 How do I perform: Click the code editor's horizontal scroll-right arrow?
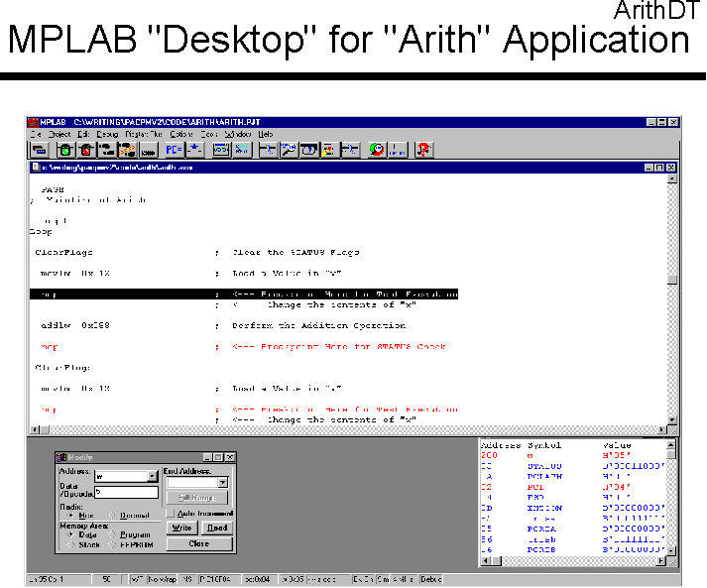662,429
